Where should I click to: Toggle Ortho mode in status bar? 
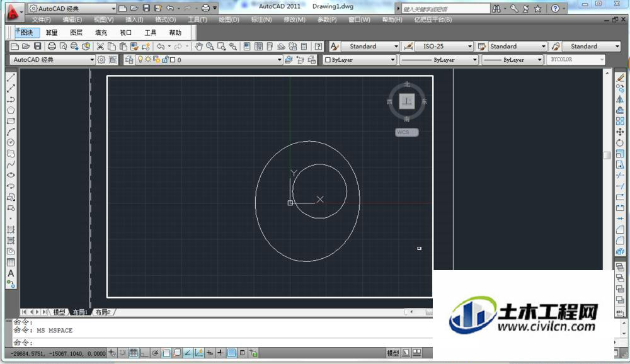(x=144, y=353)
